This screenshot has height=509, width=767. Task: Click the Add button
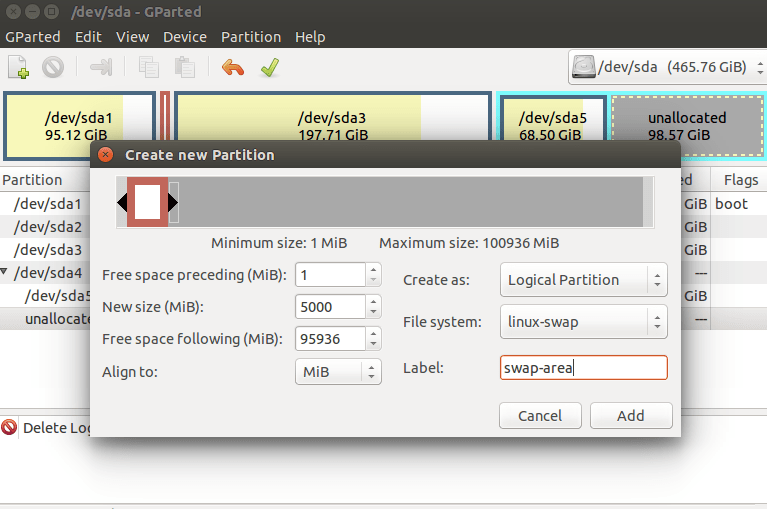pyautogui.click(x=631, y=416)
